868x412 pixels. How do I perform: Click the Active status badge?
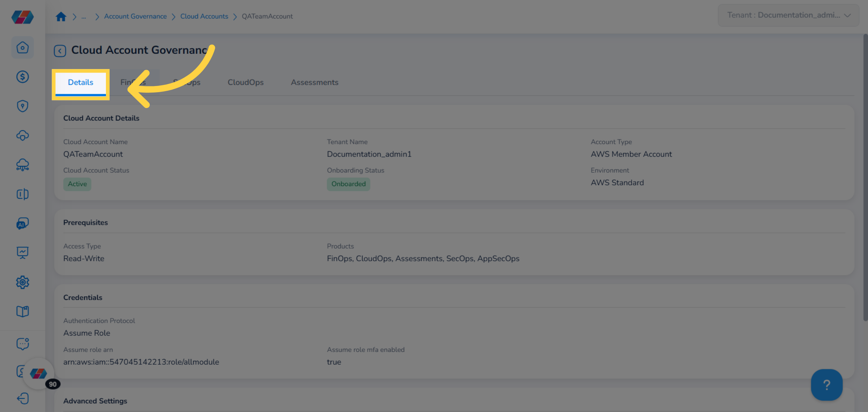[x=77, y=184]
